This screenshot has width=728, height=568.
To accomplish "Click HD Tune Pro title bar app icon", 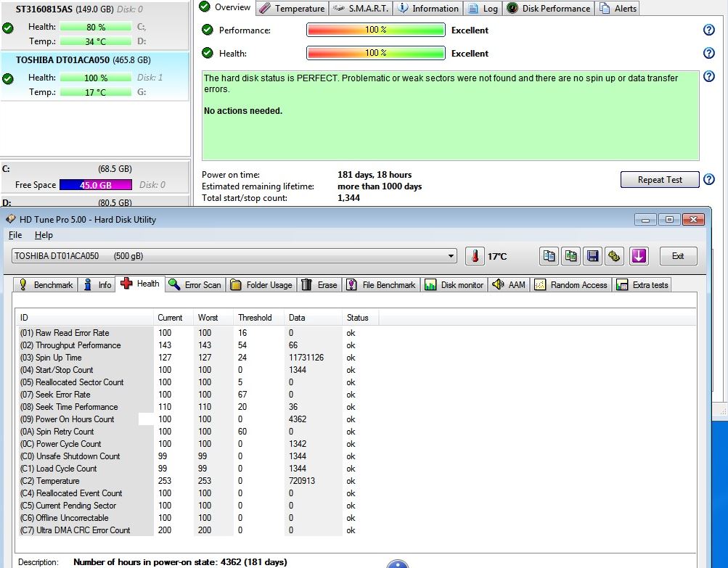I will [10, 219].
